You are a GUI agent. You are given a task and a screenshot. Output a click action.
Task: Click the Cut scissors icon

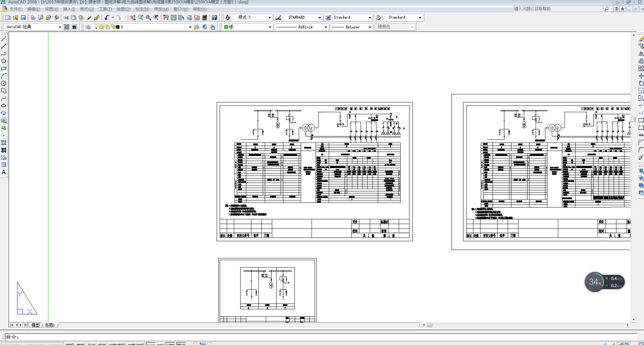pyautogui.click(x=66, y=18)
